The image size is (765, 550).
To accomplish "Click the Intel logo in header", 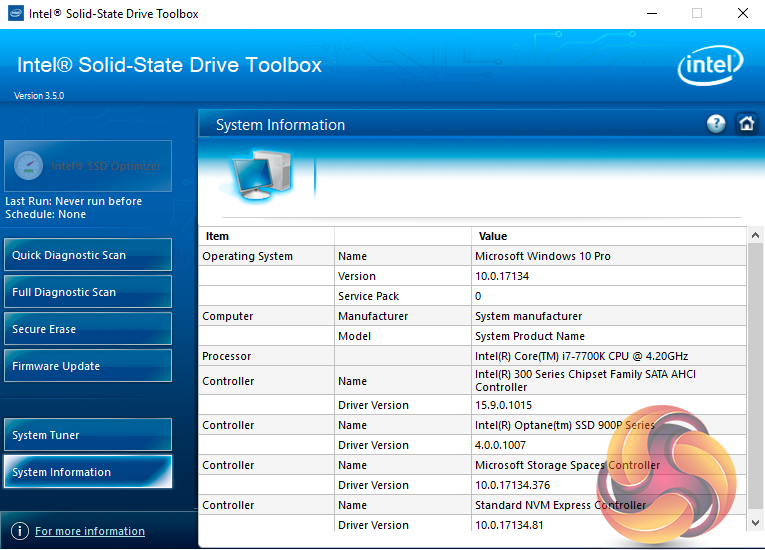I will click(x=710, y=69).
